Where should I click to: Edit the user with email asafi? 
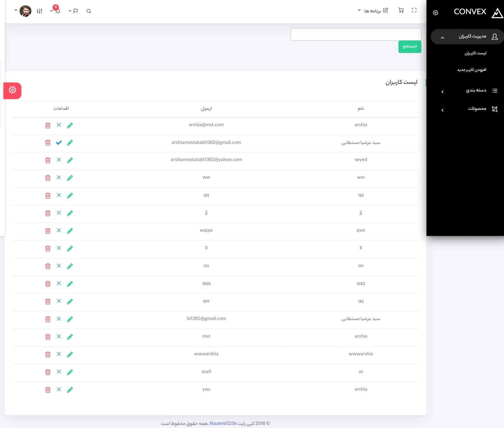tap(70, 372)
